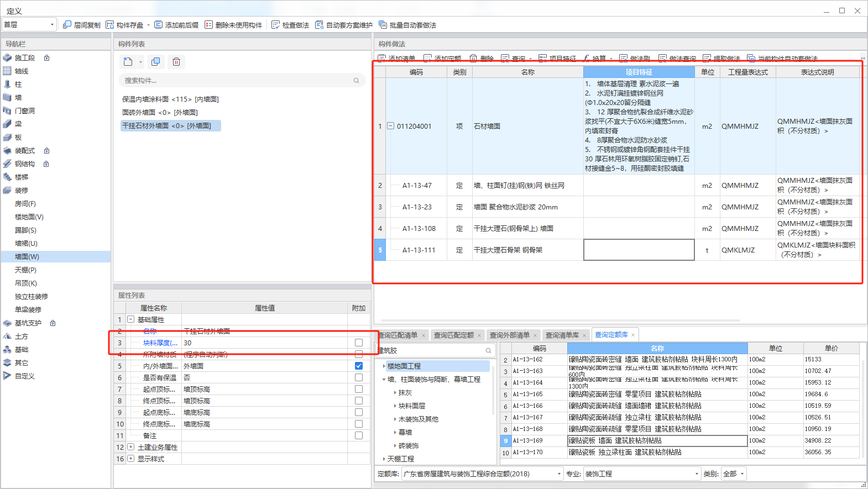Toggle 附加 checkbox for 起点底标高 row

coord(359,412)
